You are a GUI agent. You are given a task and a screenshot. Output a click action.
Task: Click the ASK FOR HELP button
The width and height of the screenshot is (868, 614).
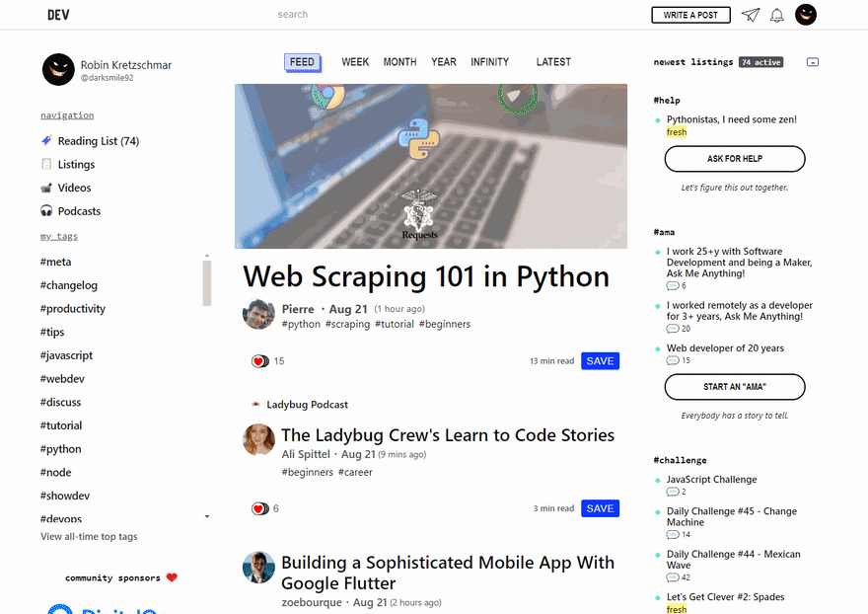pyautogui.click(x=735, y=159)
